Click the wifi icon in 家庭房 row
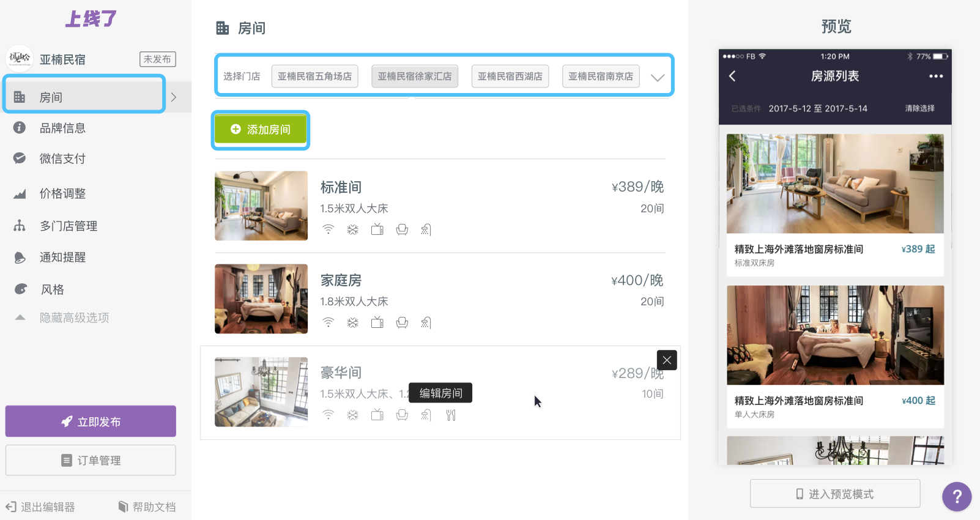980x520 pixels. tap(329, 322)
